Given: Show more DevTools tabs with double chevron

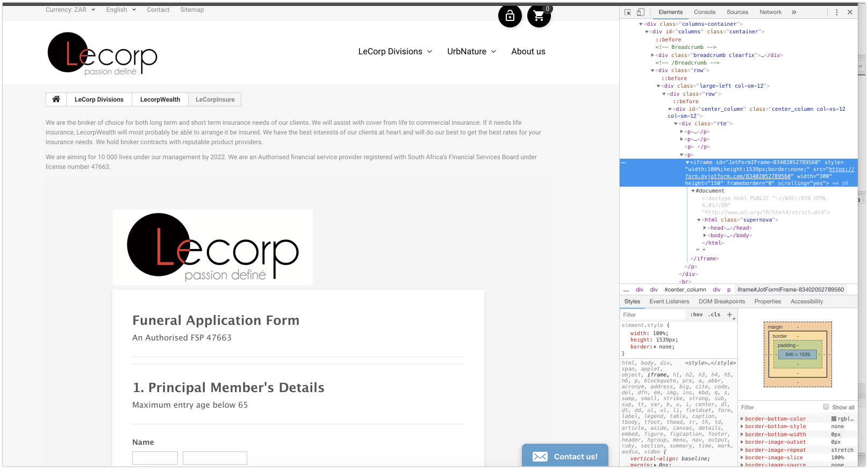Looking at the screenshot, I should [794, 12].
